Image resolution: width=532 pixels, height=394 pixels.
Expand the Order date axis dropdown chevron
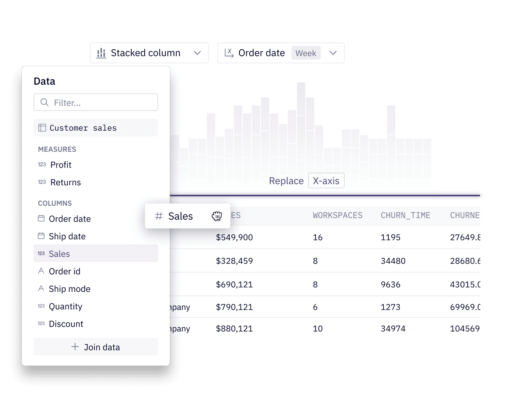[333, 53]
